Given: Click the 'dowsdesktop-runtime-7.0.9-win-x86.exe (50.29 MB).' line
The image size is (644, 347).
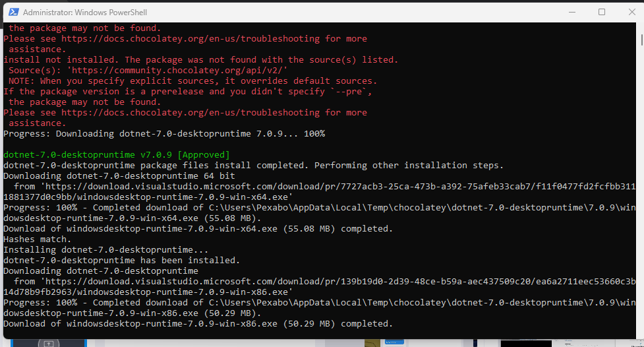Looking at the screenshot, I should pyautogui.click(x=132, y=313).
